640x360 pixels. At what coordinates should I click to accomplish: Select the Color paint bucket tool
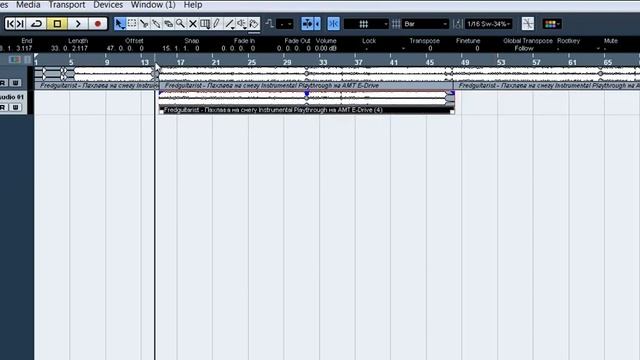click(x=254, y=24)
